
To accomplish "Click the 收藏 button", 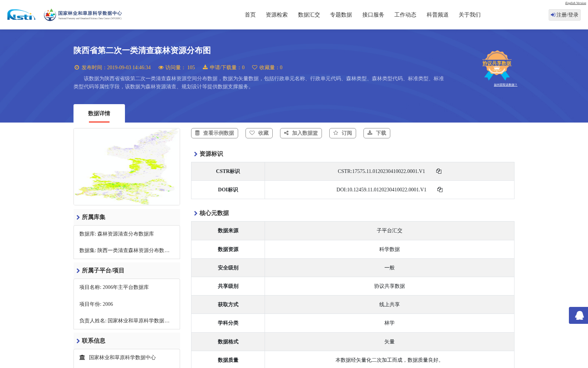I will (x=259, y=133).
